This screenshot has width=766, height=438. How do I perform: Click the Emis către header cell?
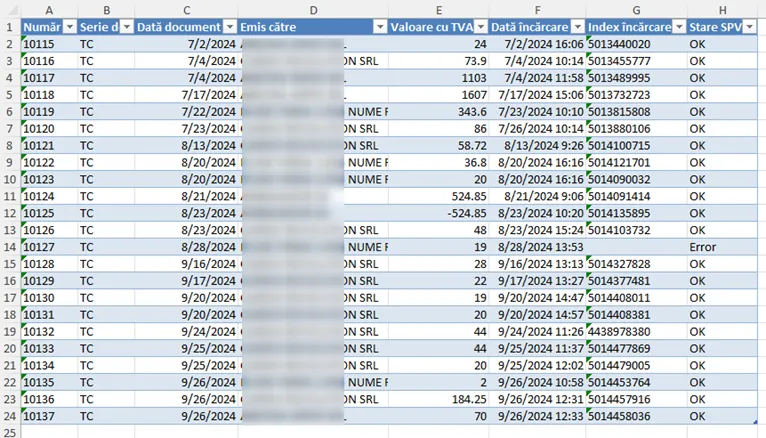313,27
